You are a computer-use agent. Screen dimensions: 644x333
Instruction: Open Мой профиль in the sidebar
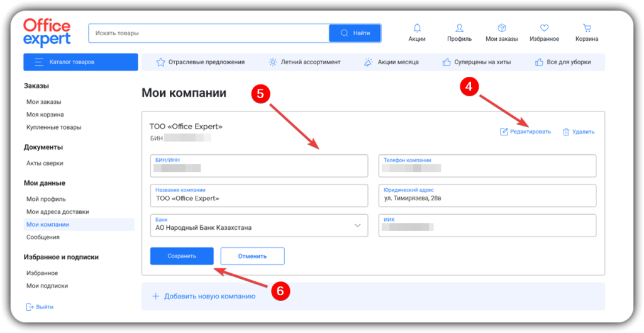[46, 199]
